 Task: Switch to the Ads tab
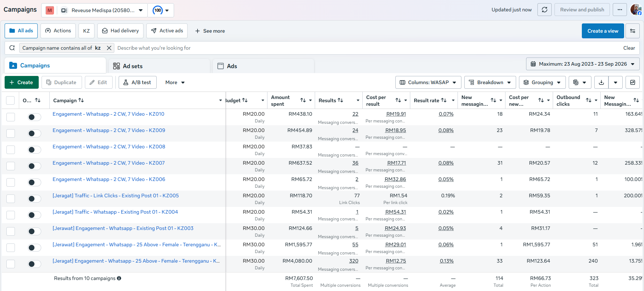click(263, 66)
